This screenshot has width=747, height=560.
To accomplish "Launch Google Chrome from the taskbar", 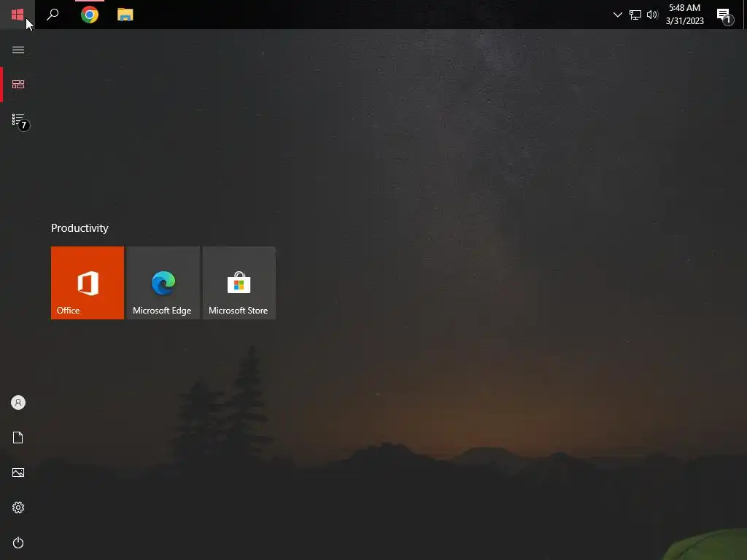I will (x=90, y=15).
